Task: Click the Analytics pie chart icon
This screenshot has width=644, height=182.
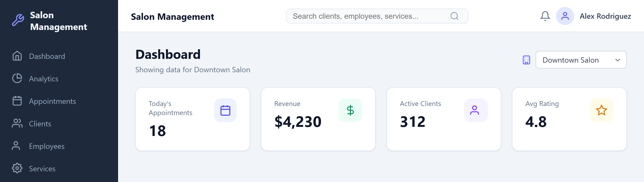Action: [x=17, y=78]
